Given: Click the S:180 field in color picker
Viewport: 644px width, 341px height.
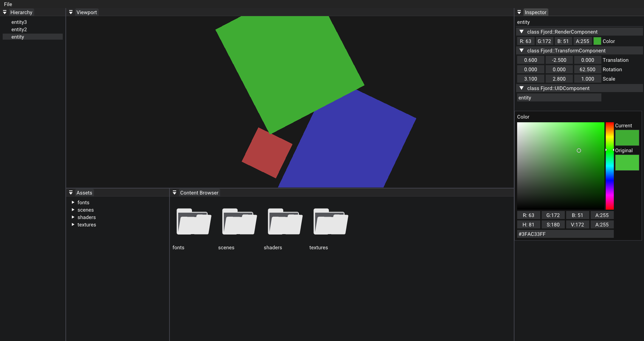Looking at the screenshot, I should pyautogui.click(x=553, y=225).
